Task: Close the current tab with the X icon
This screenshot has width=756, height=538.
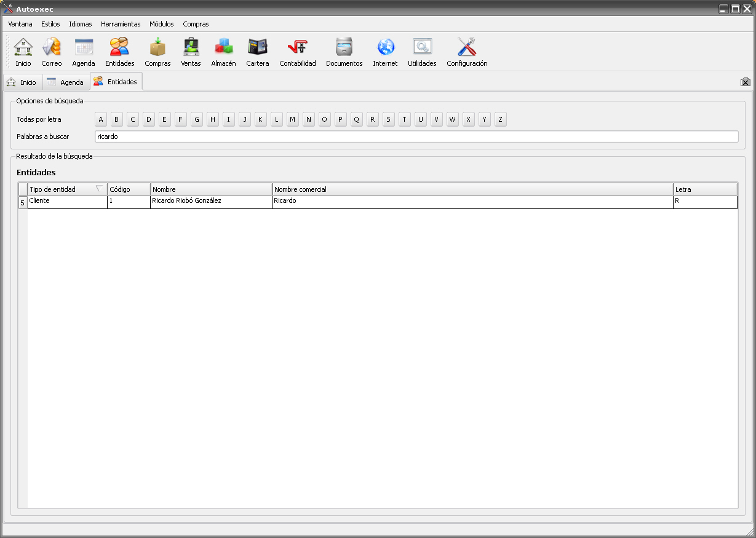Action: [745, 82]
